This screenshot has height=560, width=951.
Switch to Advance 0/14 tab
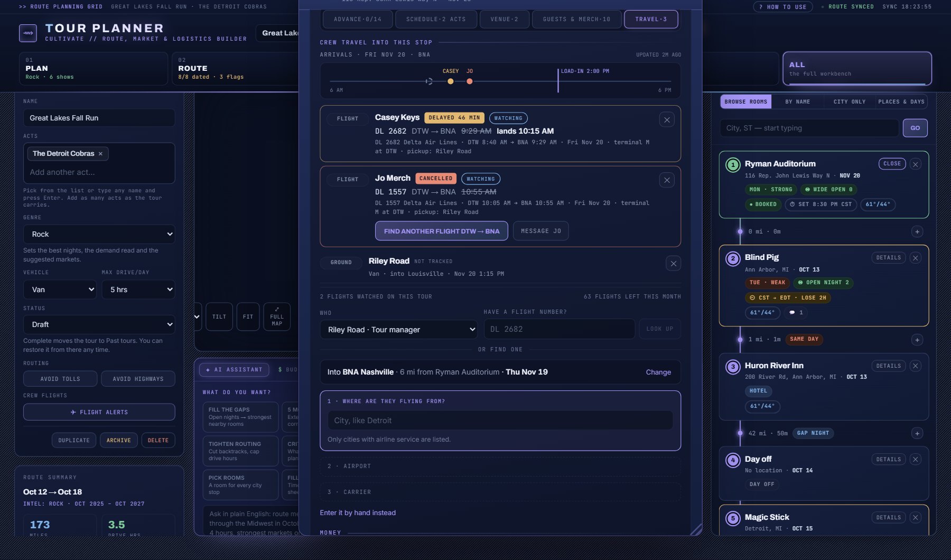coord(357,19)
